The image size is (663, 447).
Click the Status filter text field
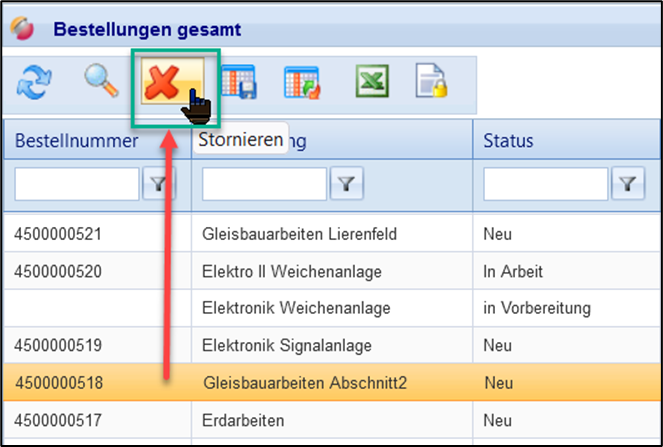click(x=545, y=183)
